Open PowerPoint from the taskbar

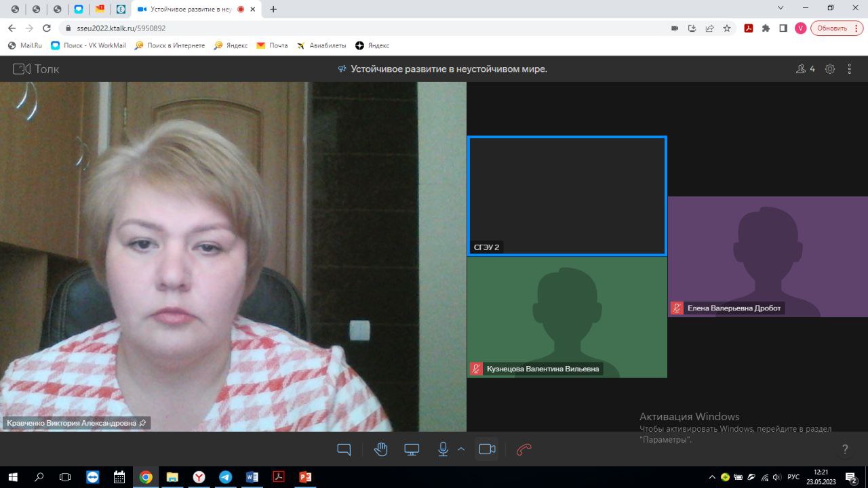coord(305,477)
